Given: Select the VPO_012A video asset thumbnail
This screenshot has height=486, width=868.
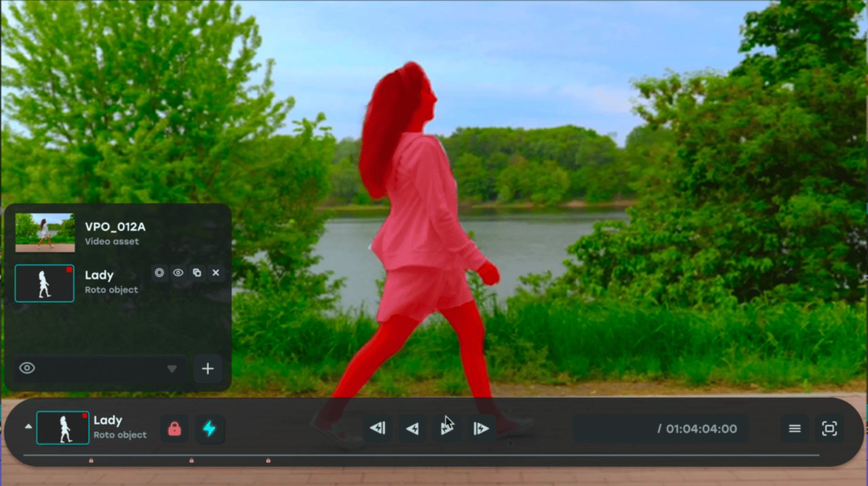Looking at the screenshot, I should coord(45,232).
